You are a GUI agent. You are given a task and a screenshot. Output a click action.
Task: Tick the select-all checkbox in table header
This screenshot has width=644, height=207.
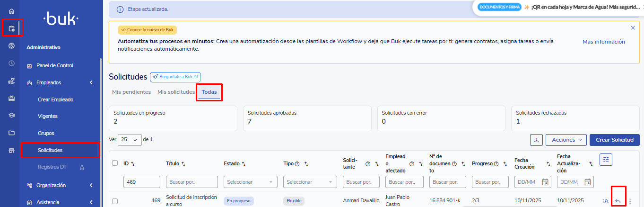tap(115, 163)
